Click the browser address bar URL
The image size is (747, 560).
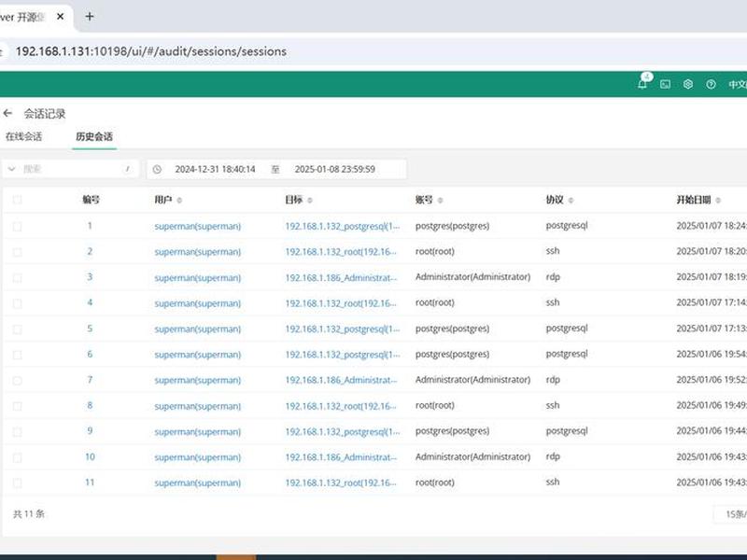click(x=151, y=51)
